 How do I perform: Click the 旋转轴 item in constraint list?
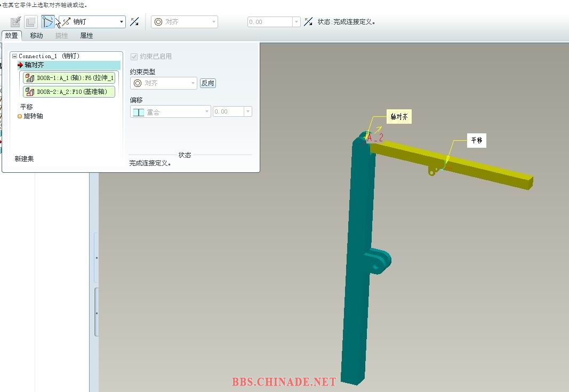pyautogui.click(x=33, y=116)
